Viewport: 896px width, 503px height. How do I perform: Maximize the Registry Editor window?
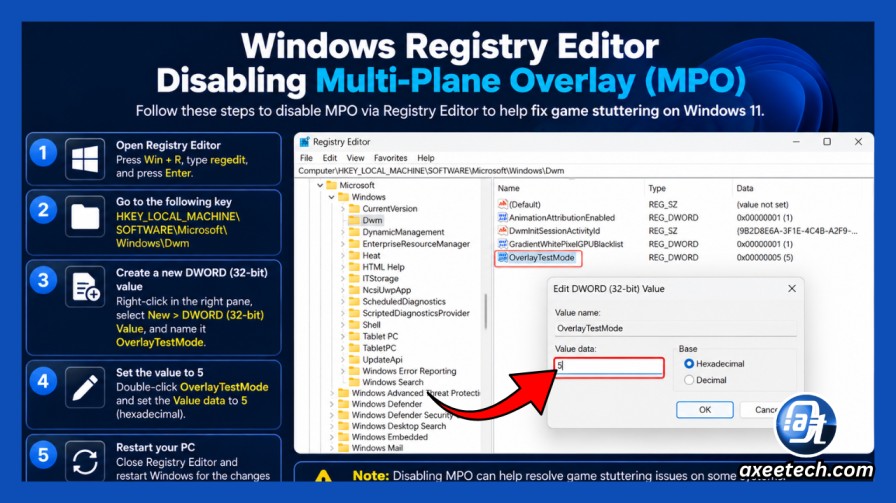(827, 142)
